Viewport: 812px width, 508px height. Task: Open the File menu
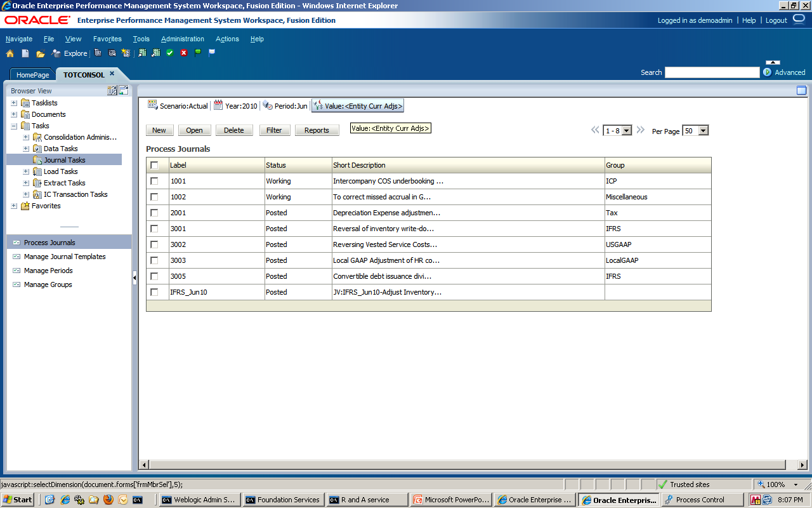(49, 39)
